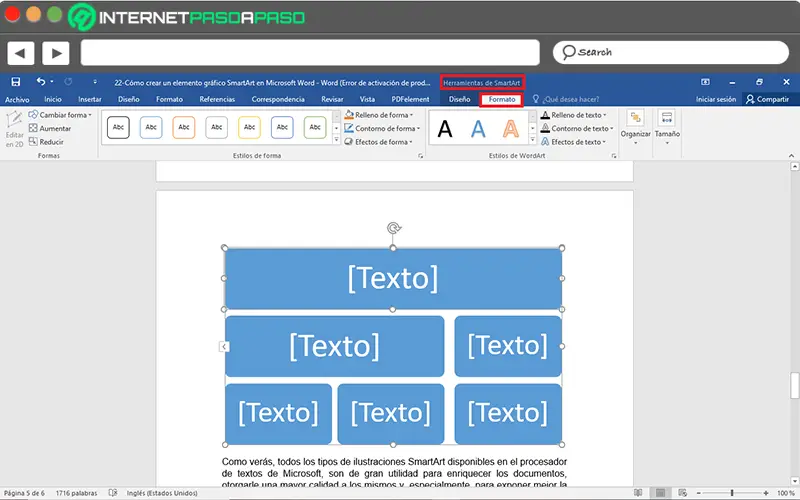Open the PDFelement ribbon tab

(x=410, y=99)
